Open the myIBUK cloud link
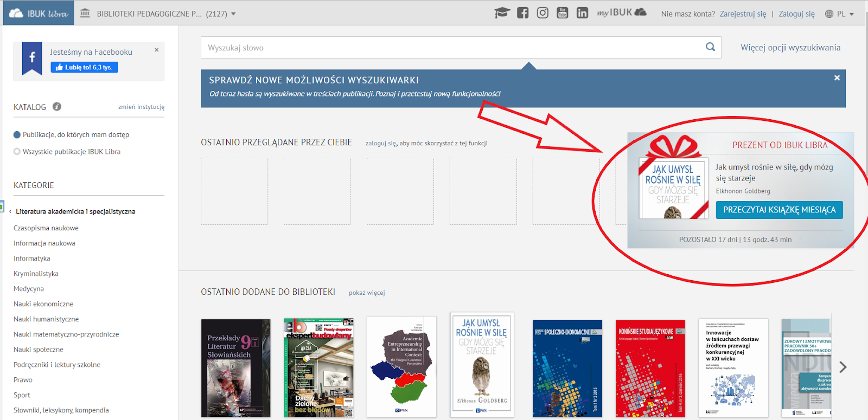Image resolution: width=868 pixels, height=420 pixels. pyautogui.click(x=622, y=12)
